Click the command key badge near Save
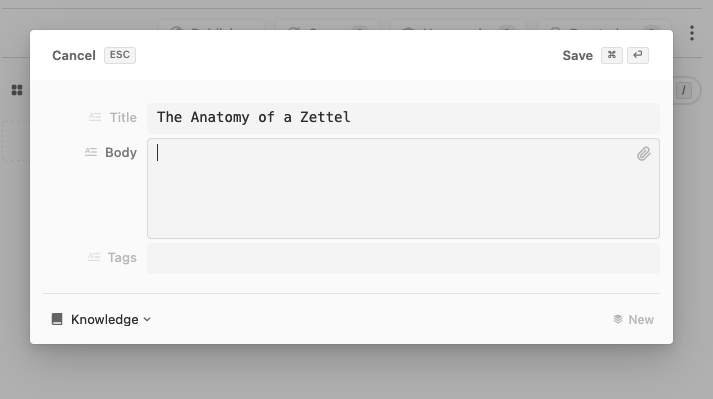This screenshot has width=713, height=399. (612, 55)
